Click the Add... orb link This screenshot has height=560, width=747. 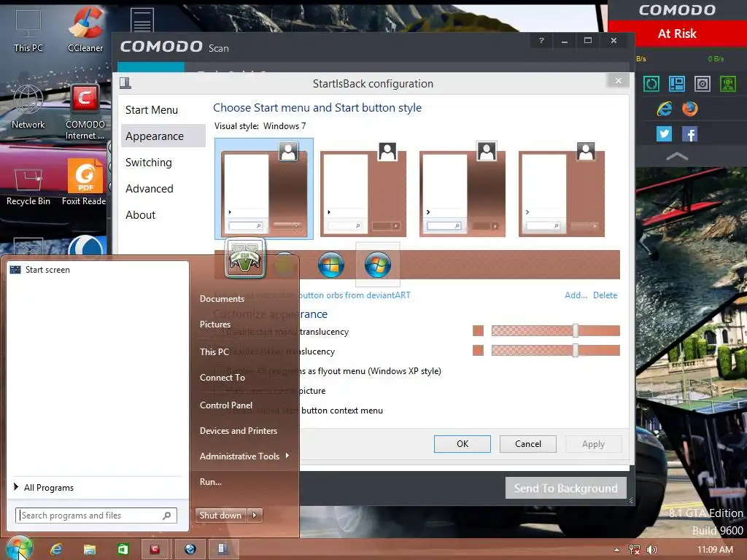576,295
